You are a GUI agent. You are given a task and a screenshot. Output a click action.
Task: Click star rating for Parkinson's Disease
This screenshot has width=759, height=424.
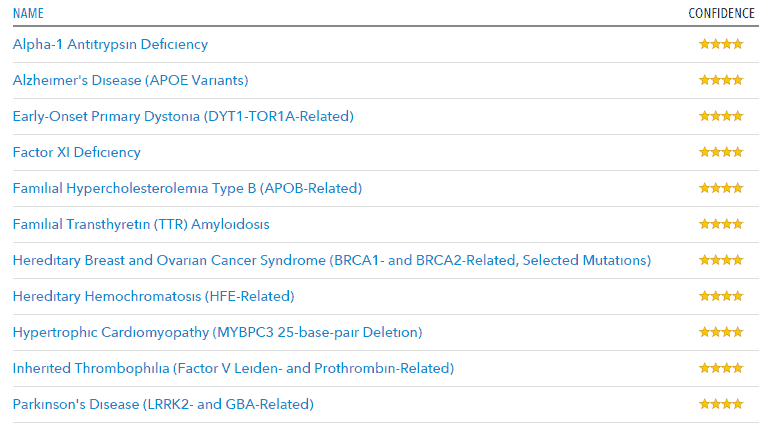click(x=721, y=404)
